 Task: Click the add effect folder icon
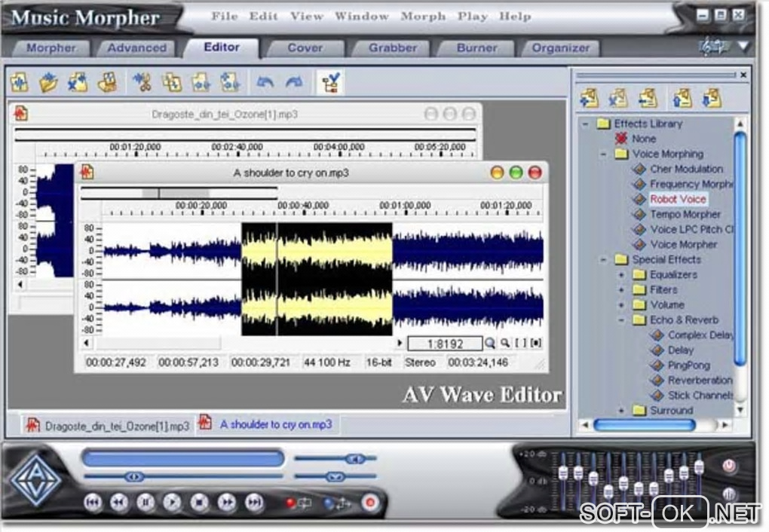[x=589, y=98]
